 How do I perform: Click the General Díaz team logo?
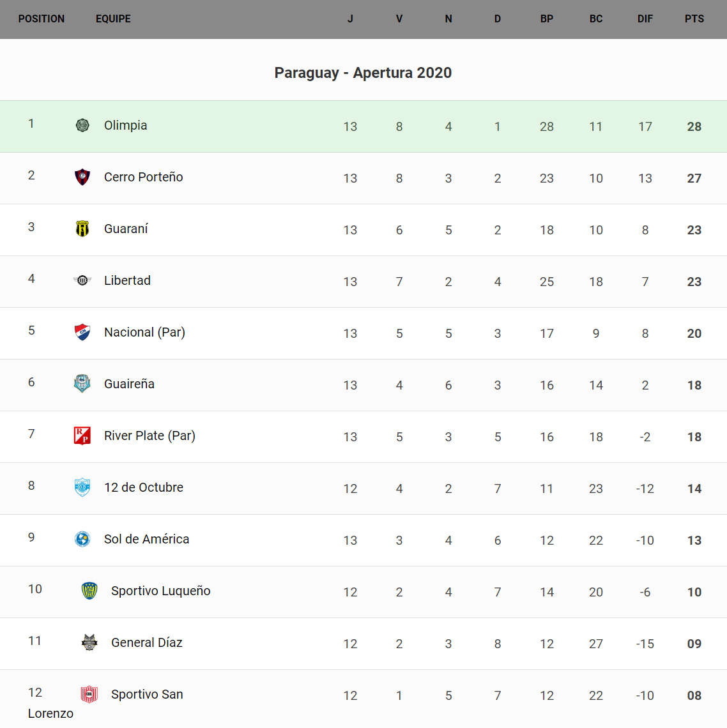[x=89, y=642]
